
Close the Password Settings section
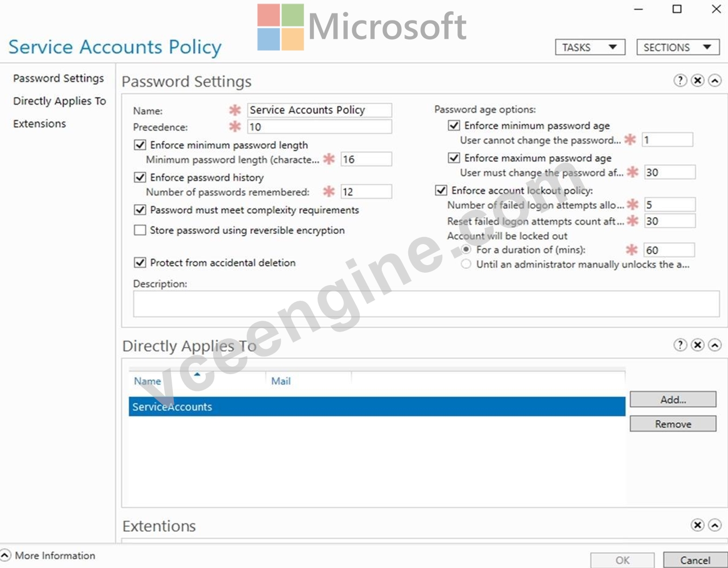pos(698,80)
